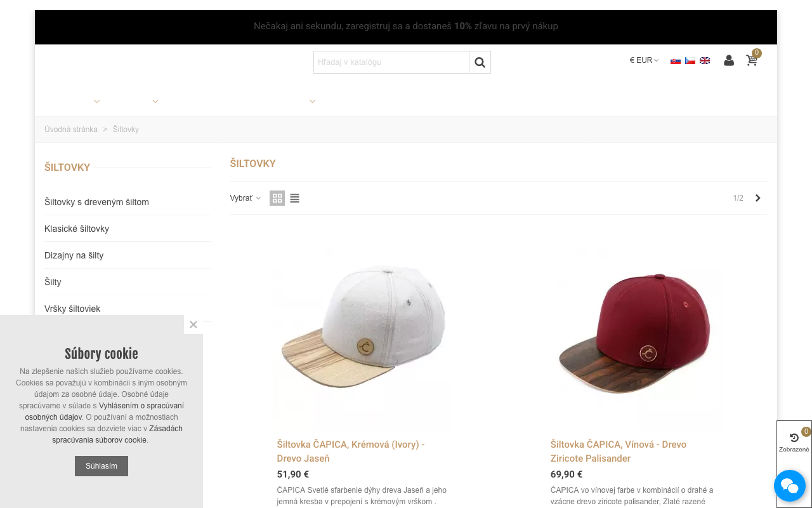Close the cookie popup with X
The height and width of the screenshot is (508, 812).
coord(193,324)
